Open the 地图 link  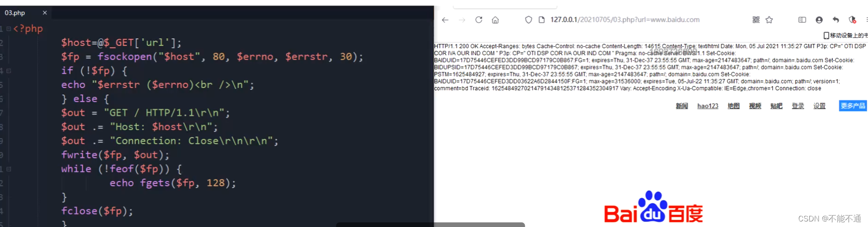coord(734,106)
